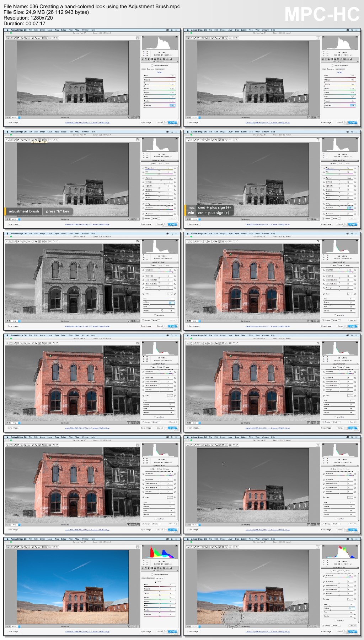Image resolution: width=364 pixels, height=640 pixels.
Task: Select Zoom tool in 'adjustment brush' captioned frame
Action: [x=7, y=140]
